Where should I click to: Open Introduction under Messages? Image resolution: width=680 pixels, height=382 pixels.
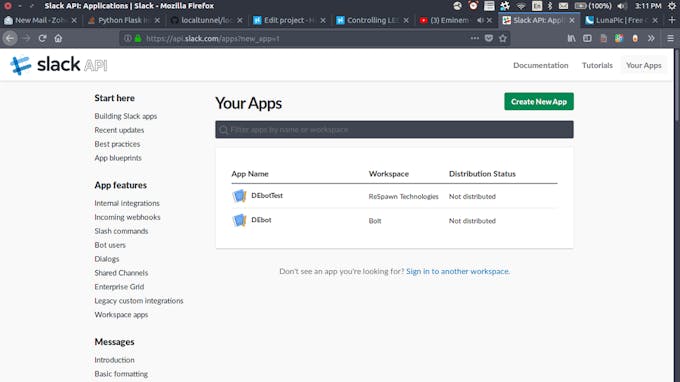click(x=114, y=360)
